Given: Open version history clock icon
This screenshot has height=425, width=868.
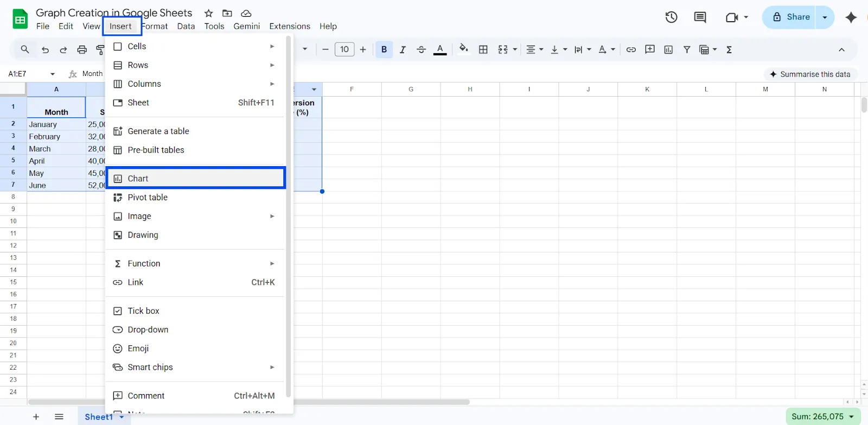Looking at the screenshot, I should click(x=671, y=17).
